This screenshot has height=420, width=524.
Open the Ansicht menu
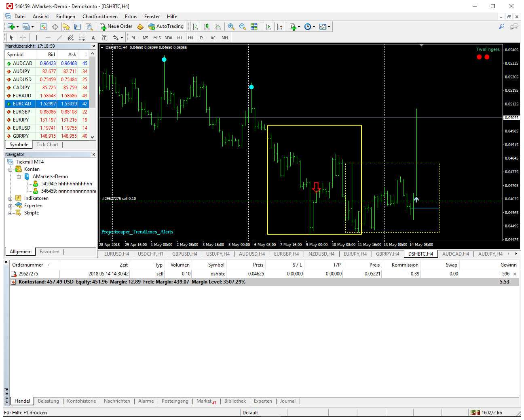pyautogui.click(x=41, y=17)
